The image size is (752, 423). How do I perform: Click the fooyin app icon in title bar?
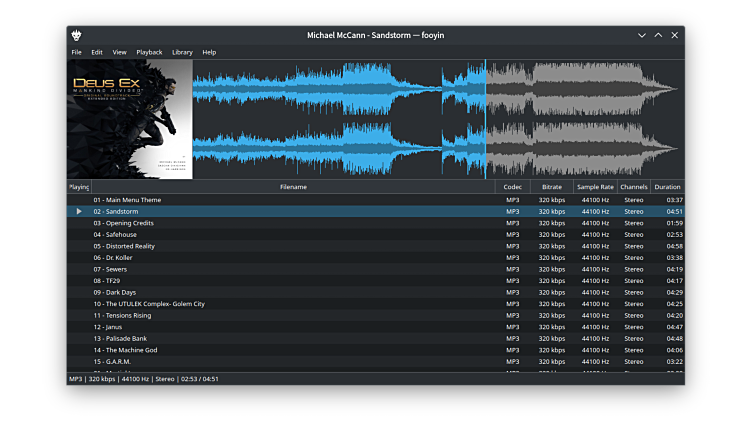77,35
